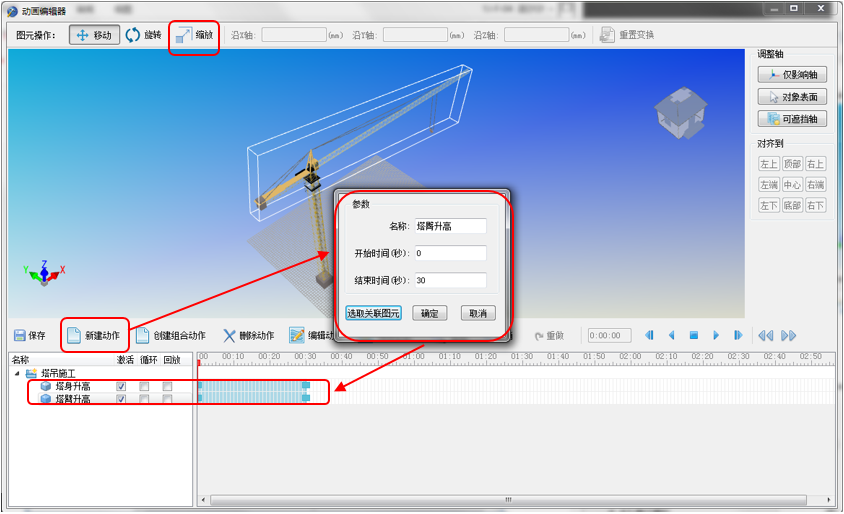Toggle 回放 checkbox for 塔臂升高
Viewport: 844px width, 514px height.
pyautogui.click(x=167, y=399)
